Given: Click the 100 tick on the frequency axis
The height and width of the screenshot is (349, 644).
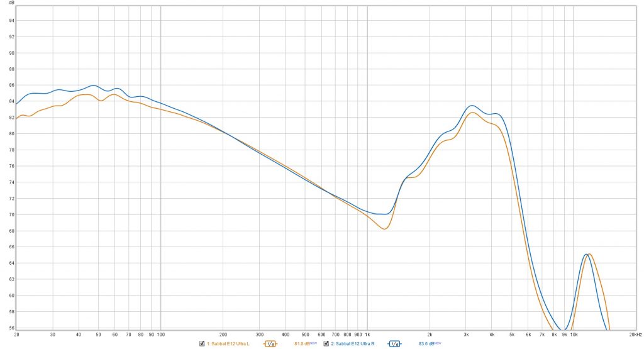Looking at the screenshot, I should coord(160,335).
